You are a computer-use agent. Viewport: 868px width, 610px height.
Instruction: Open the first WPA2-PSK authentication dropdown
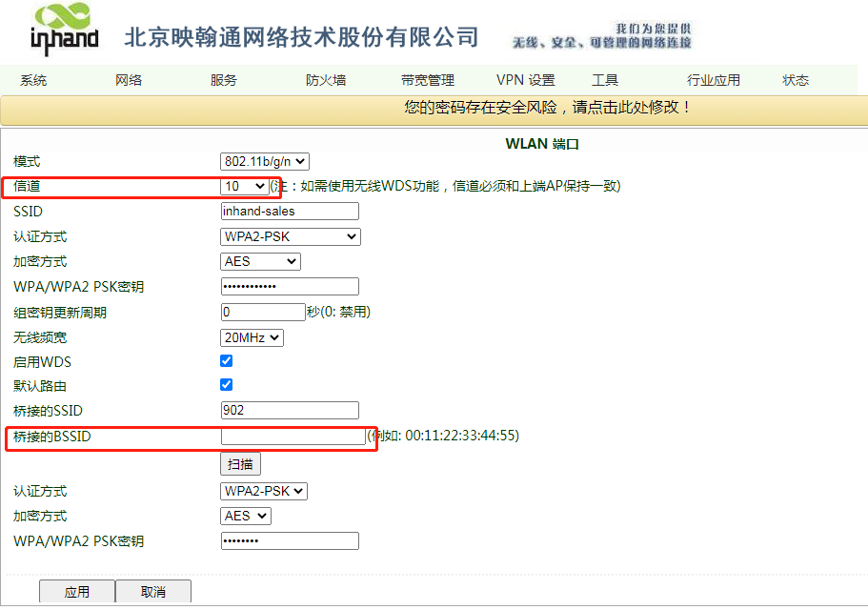[x=290, y=236]
